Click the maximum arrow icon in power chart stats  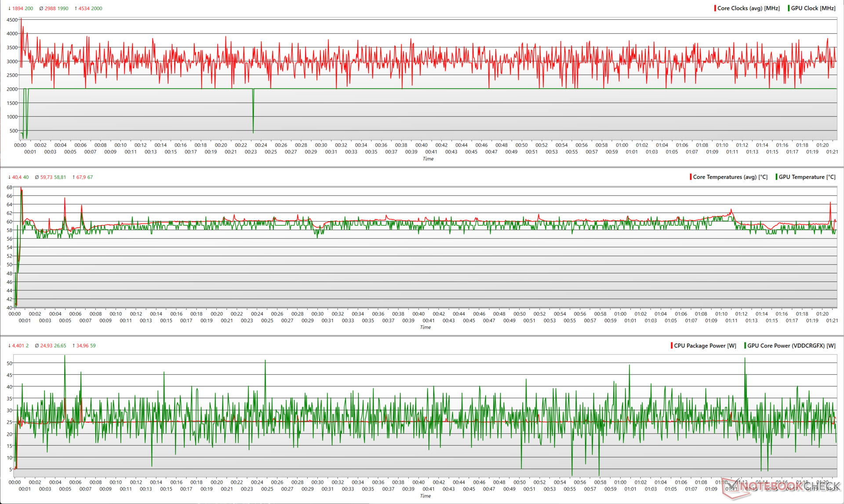[x=73, y=346]
